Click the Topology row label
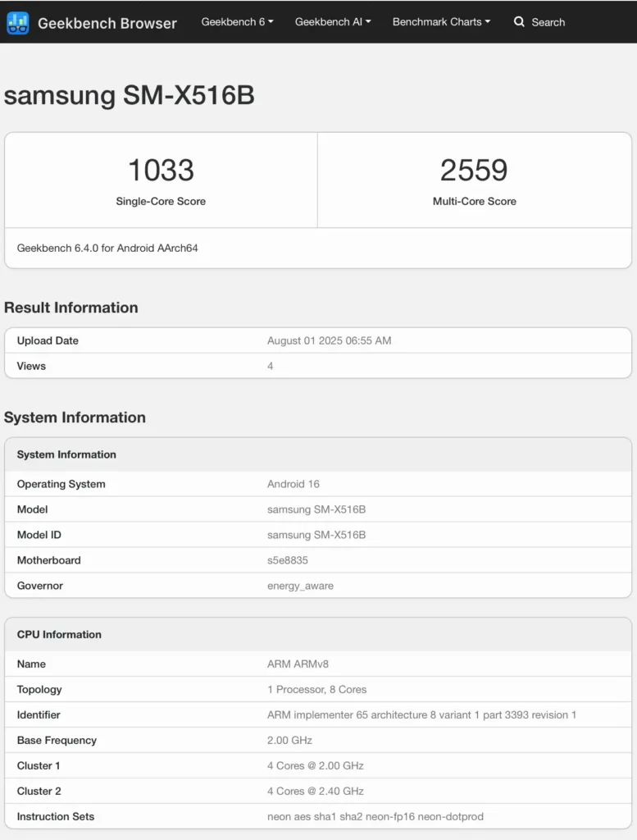637x840 pixels. tap(39, 689)
